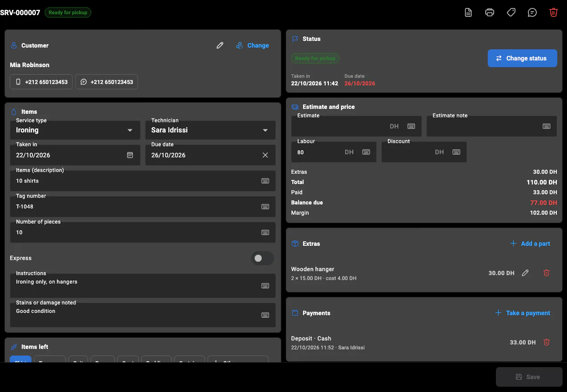The width and height of the screenshot is (567, 392).
Task: Click the keyboard icon in the Labour field
Action: [366, 152]
